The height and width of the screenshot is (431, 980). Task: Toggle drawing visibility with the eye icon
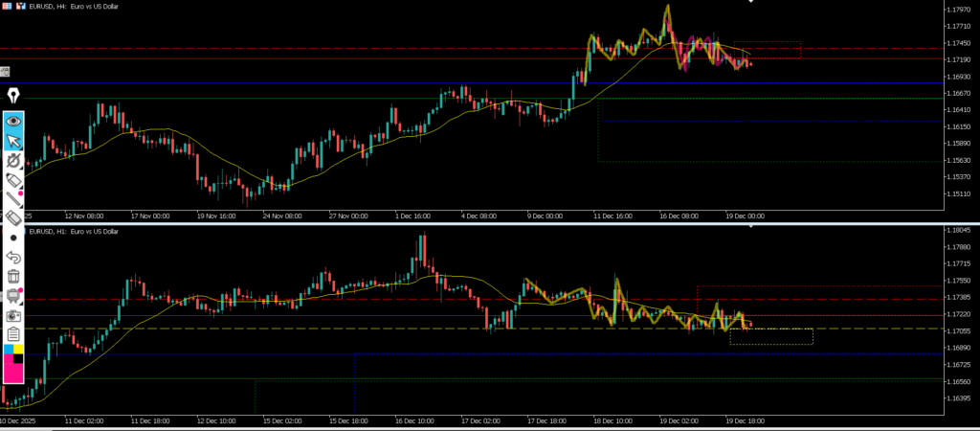13,122
